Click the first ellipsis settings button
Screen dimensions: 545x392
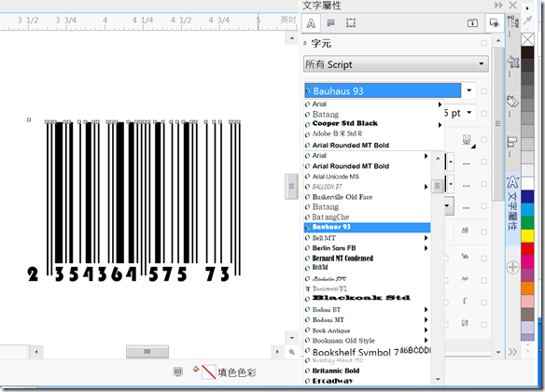tap(466, 163)
